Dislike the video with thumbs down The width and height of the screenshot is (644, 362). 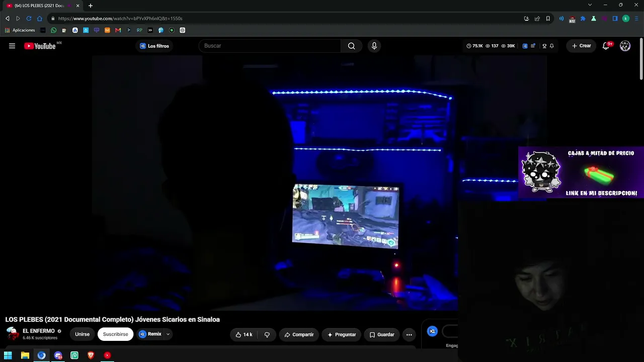pyautogui.click(x=267, y=334)
